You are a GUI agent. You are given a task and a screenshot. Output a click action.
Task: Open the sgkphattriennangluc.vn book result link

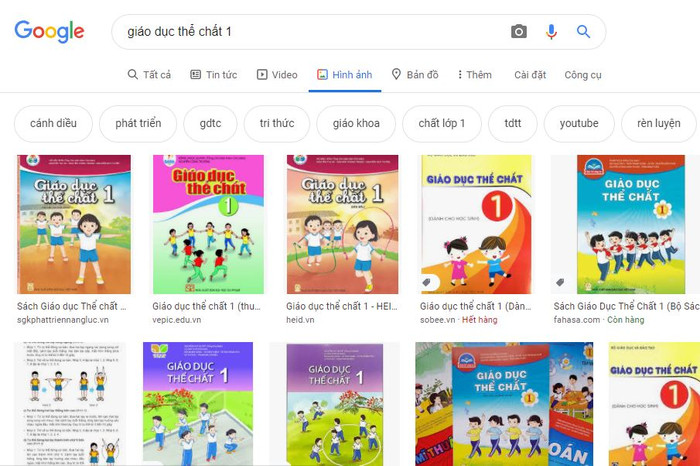coord(71,306)
